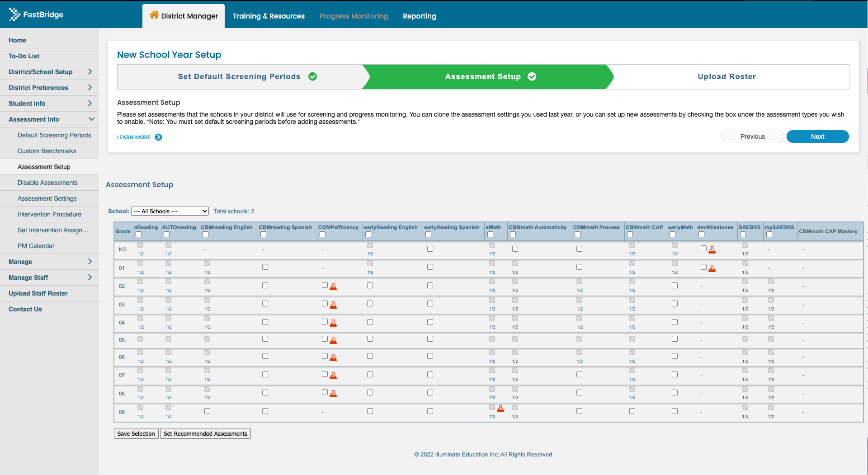Go to Set Default Screening Periods step
The image size is (868, 475).
point(240,76)
